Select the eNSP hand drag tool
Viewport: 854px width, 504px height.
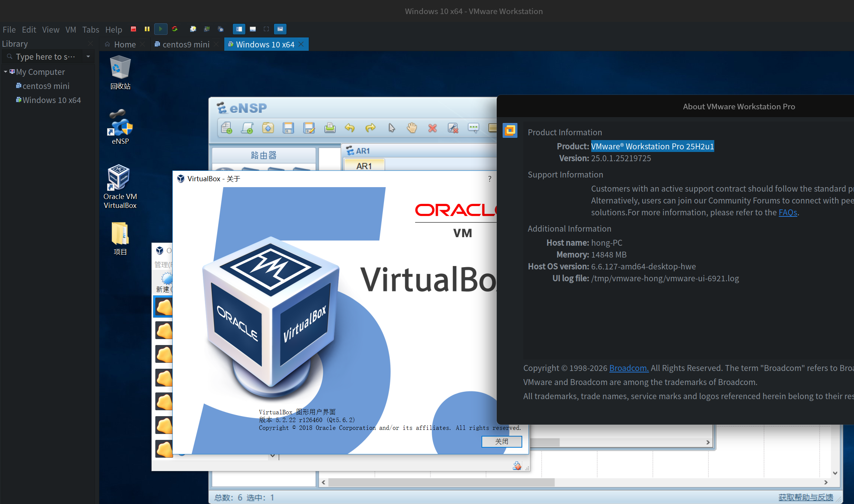click(x=412, y=128)
